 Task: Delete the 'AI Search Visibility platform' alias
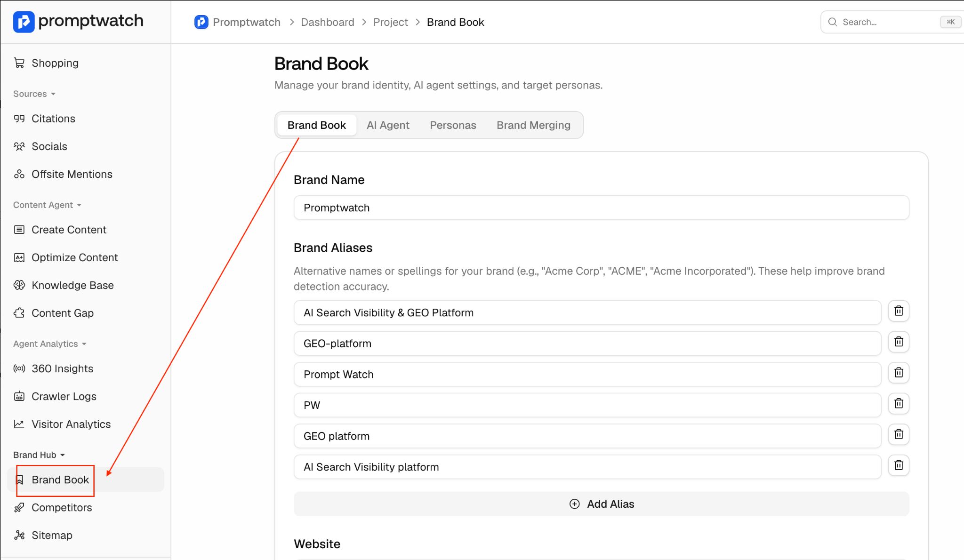point(899,465)
